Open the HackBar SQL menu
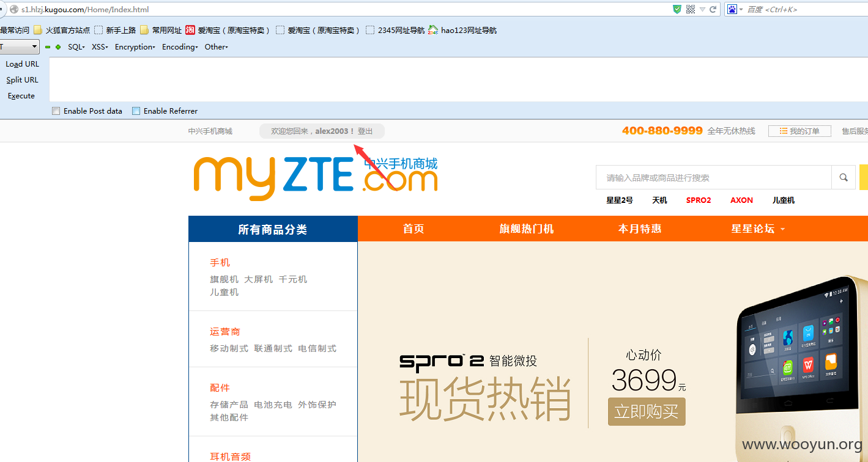Image resolution: width=868 pixels, height=462 pixels. [76, 47]
